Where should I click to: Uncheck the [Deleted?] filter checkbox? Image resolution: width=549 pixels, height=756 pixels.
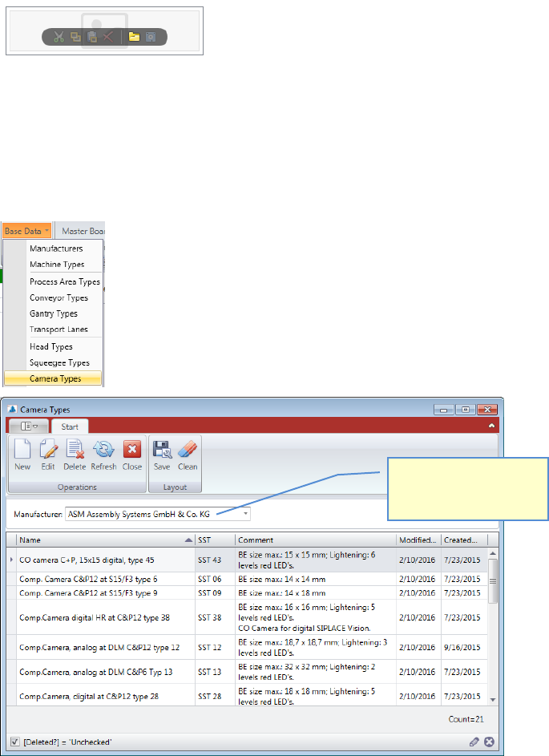point(15,742)
